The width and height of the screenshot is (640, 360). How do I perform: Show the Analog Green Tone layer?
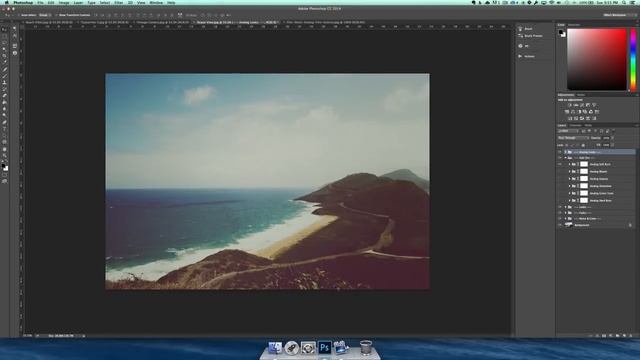click(560, 193)
